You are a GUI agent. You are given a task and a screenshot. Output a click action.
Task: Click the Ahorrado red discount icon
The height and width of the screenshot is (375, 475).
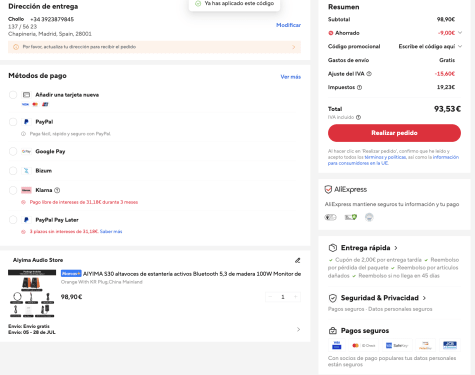coord(331,33)
